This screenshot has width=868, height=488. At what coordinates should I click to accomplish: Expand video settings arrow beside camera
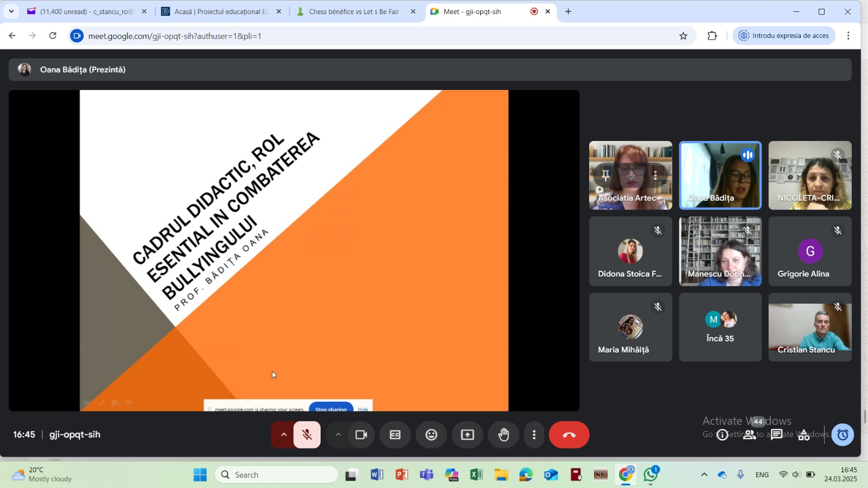(337, 435)
